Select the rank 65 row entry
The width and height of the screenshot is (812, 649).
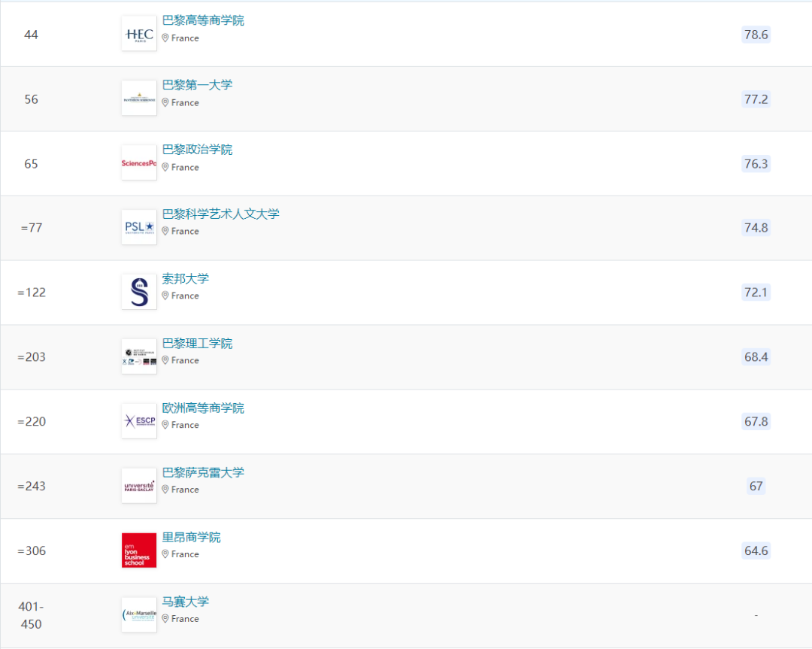[x=31, y=163]
